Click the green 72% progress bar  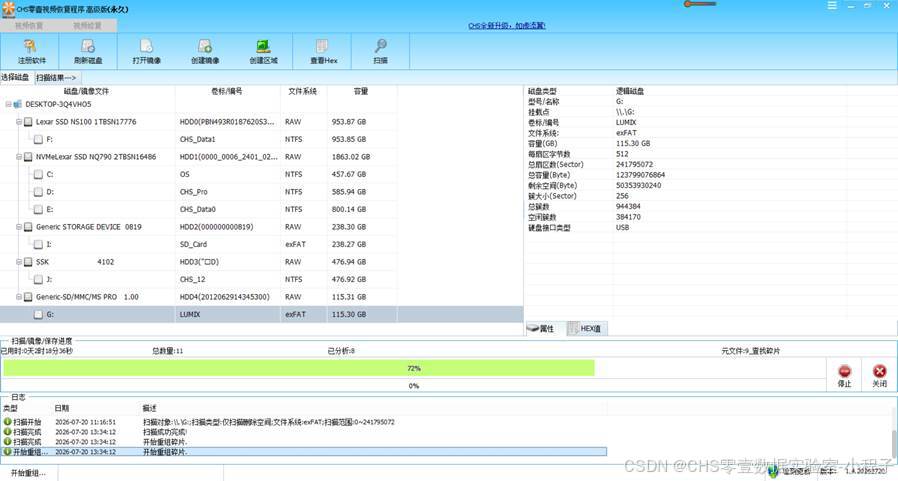click(299, 368)
